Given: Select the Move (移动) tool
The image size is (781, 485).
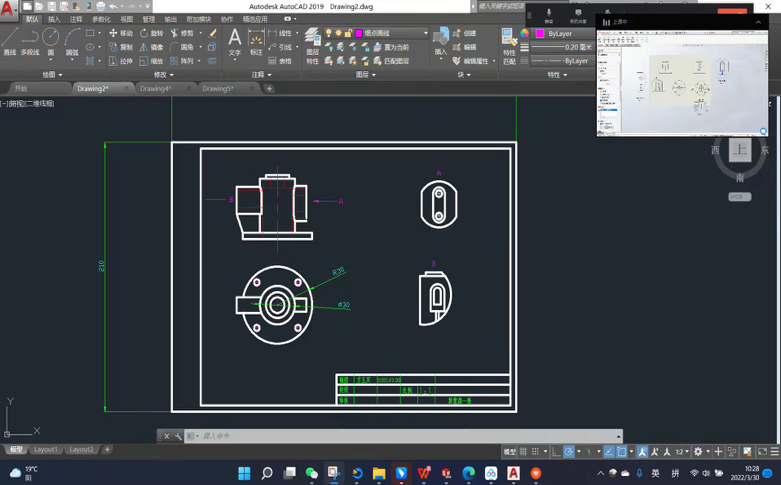Looking at the screenshot, I should (121, 33).
